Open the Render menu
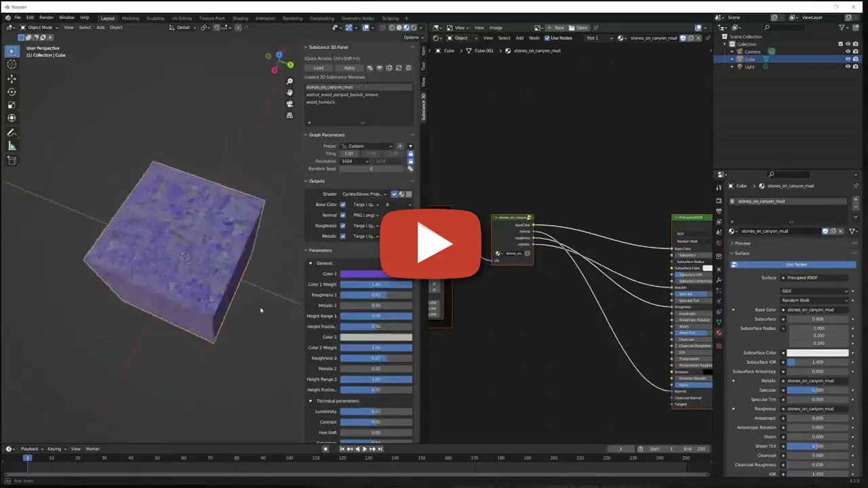 coord(46,18)
